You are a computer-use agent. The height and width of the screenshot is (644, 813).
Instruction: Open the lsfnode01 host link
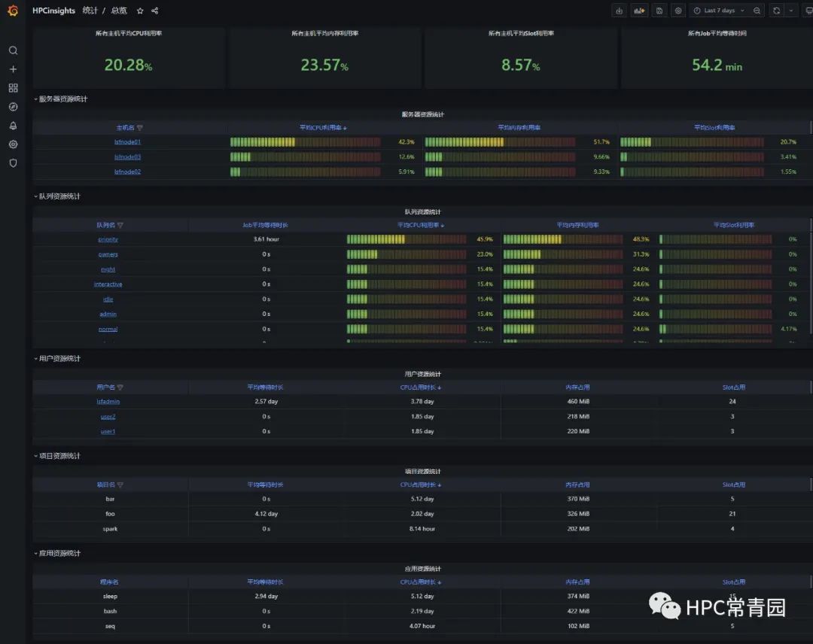pos(127,142)
